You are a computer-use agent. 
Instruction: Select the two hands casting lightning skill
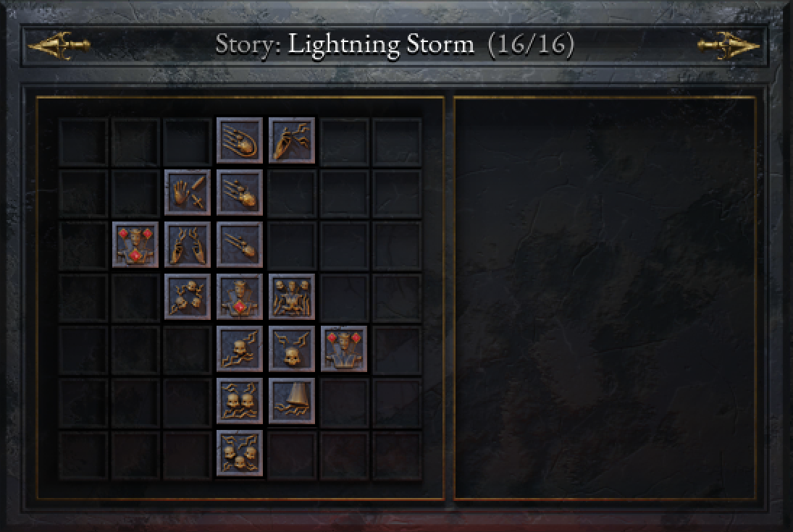[x=188, y=245]
